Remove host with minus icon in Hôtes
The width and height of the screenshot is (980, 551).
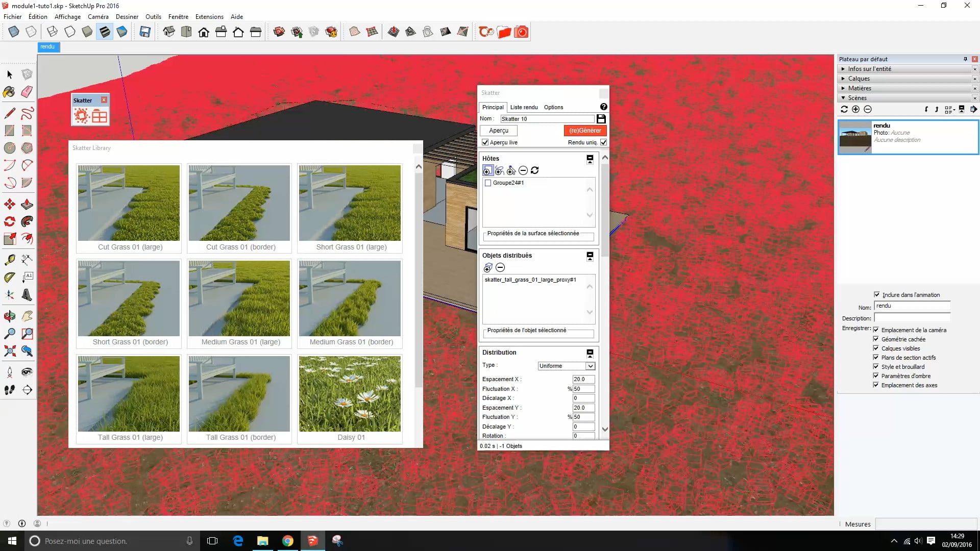(x=523, y=170)
